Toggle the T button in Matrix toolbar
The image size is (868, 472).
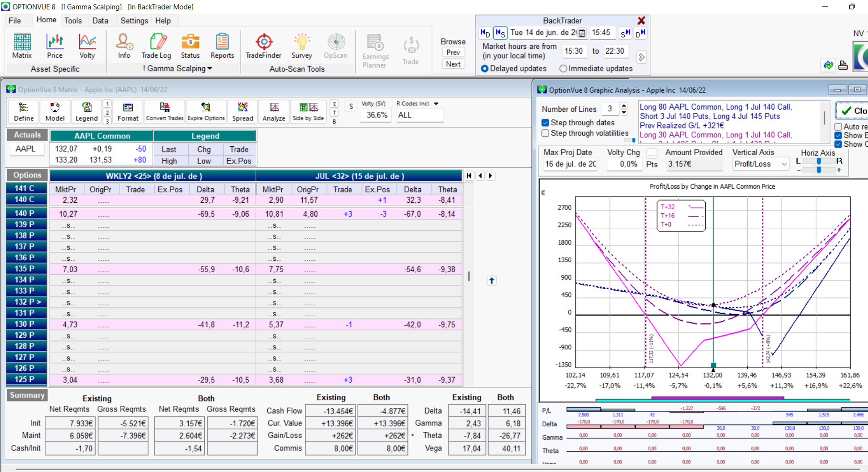coord(334,112)
